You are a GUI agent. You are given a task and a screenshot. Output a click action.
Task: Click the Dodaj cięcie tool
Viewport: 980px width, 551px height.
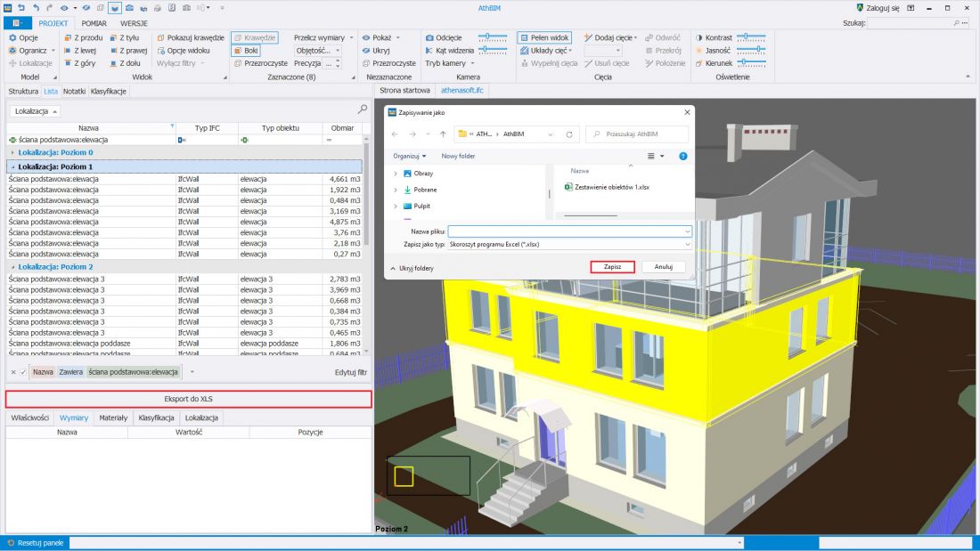click(610, 37)
